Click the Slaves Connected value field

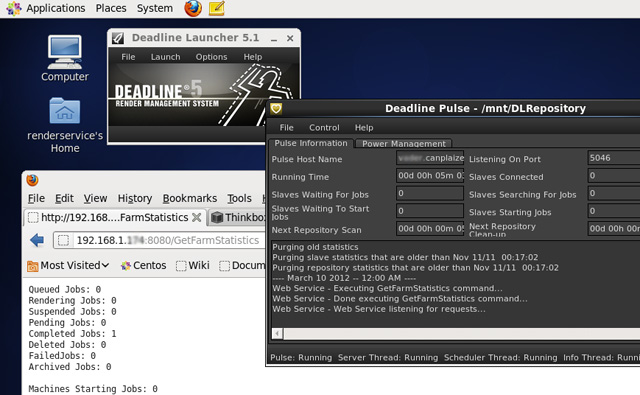click(614, 175)
